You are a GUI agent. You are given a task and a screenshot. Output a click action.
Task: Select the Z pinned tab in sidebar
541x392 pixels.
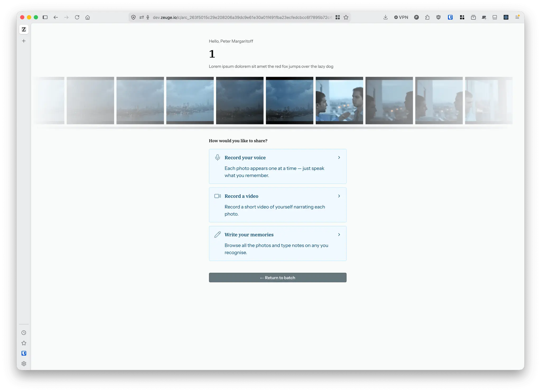click(24, 29)
